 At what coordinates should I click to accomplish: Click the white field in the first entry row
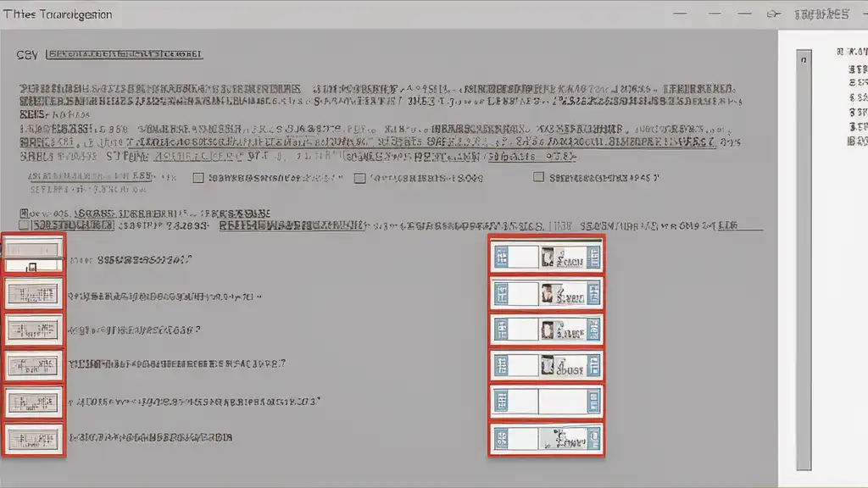(523, 258)
